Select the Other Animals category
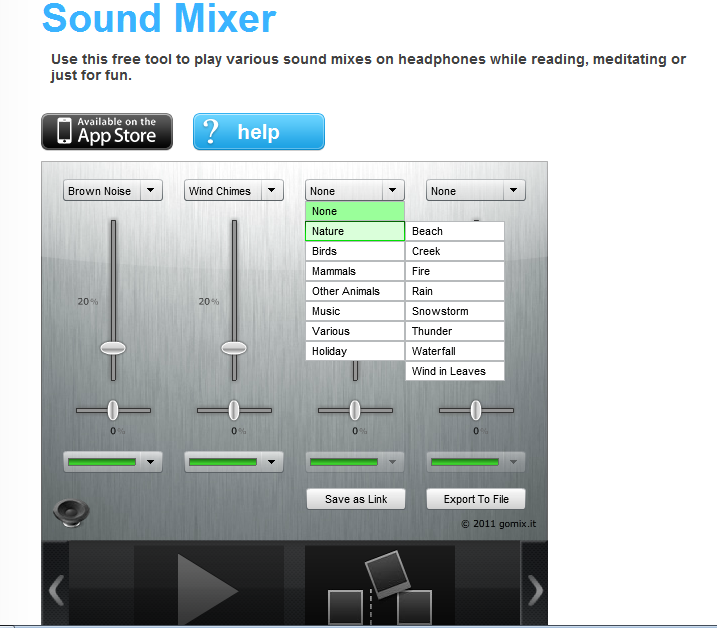This screenshot has height=628, width=717. point(355,291)
